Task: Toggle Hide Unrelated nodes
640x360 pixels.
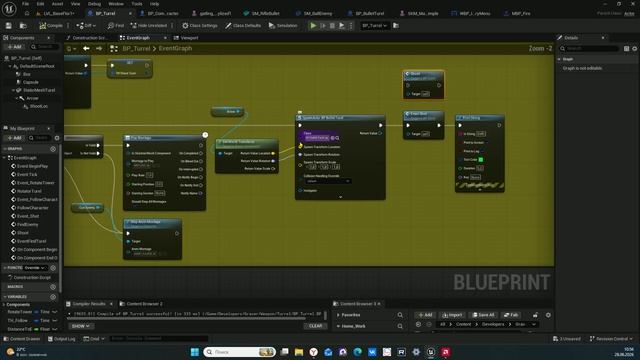Action: click(149, 25)
